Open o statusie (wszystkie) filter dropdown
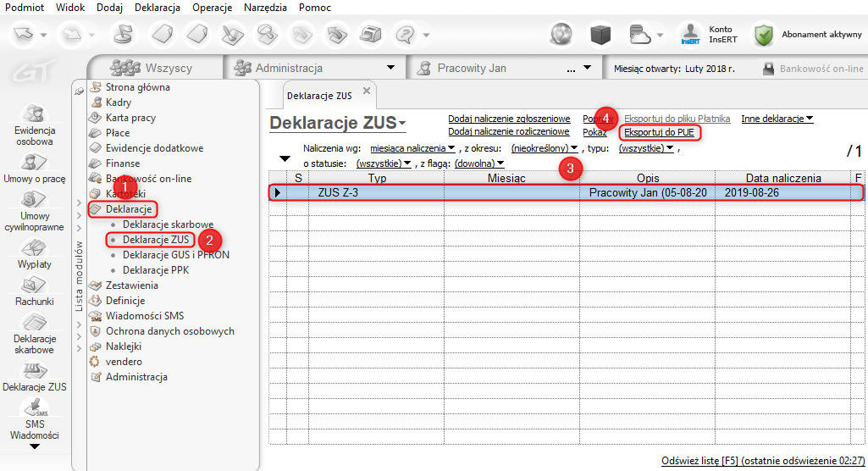 (384, 163)
